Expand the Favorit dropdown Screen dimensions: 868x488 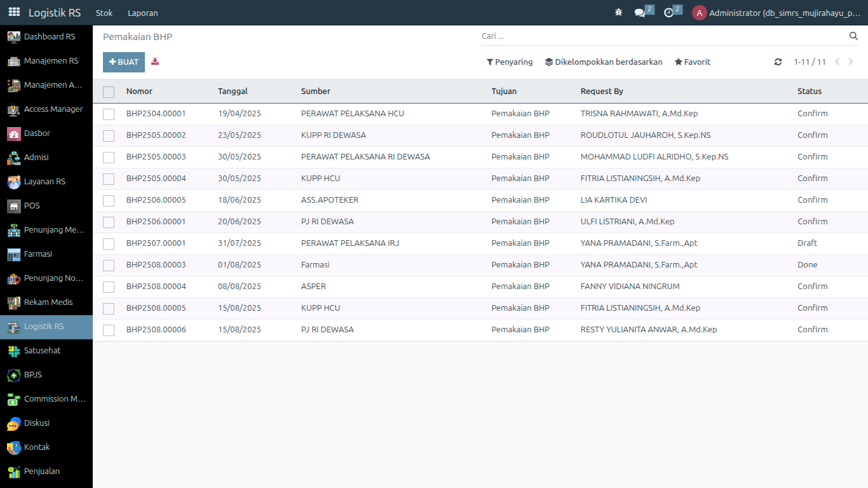(x=692, y=62)
